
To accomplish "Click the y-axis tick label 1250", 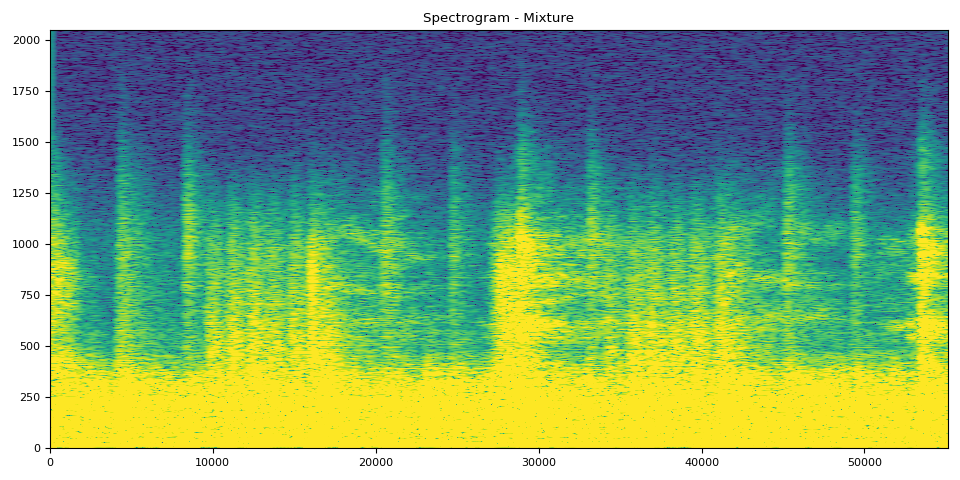I will (x=28, y=193).
